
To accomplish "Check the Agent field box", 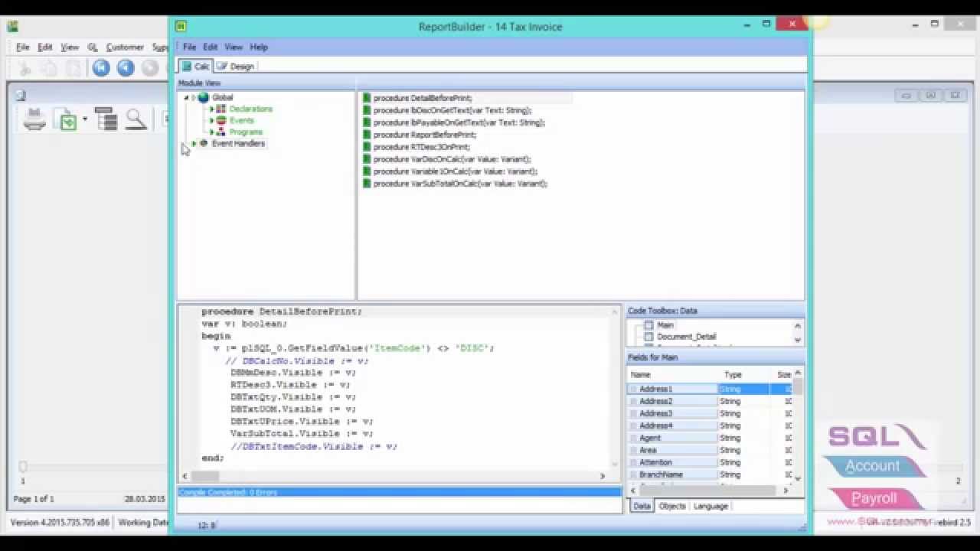I will click(x=633, y=439).
